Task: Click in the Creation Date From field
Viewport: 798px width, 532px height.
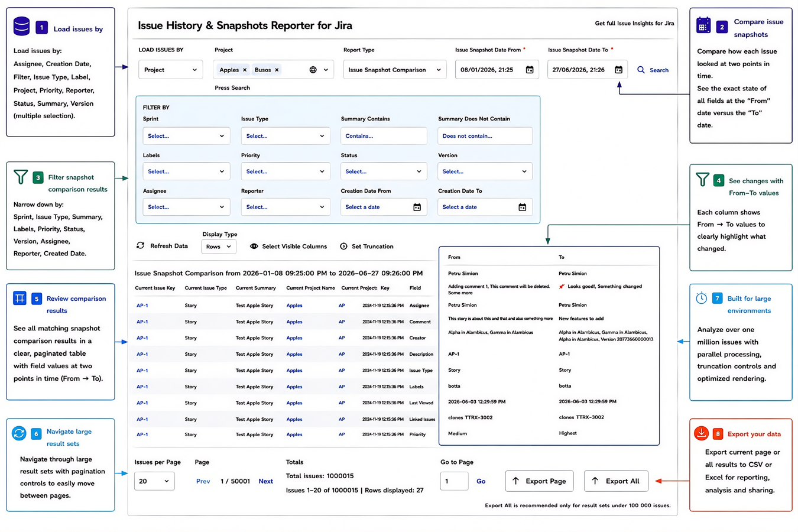Action: point(384,207)
